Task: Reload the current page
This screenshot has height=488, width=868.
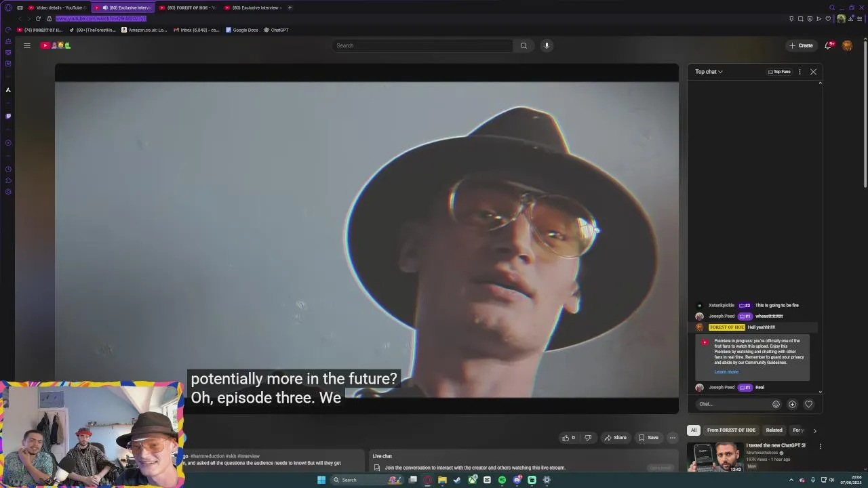Action: point(38,19)
